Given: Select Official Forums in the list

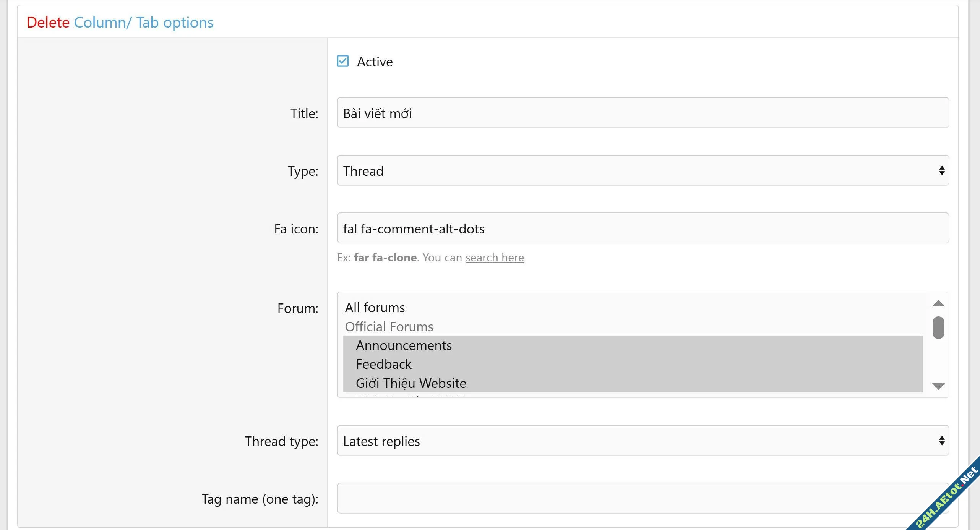Looking at the screenshot, I should tap(389, 327).
